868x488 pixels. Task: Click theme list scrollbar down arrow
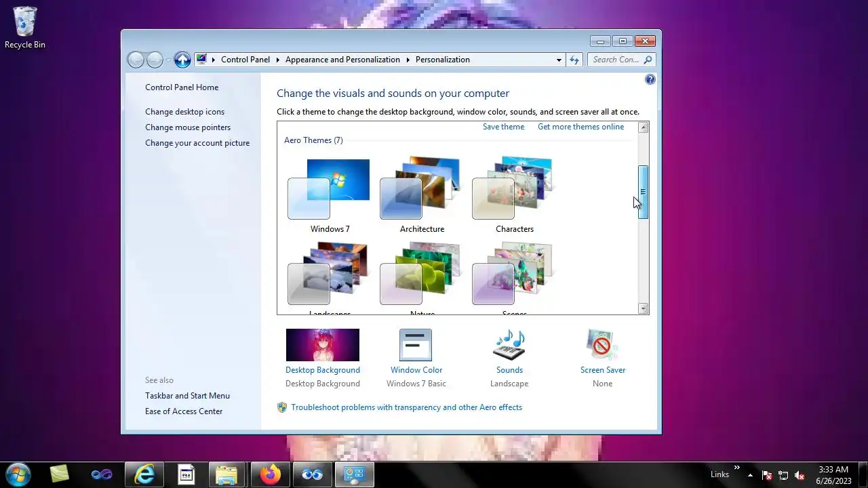coord(644,308)
